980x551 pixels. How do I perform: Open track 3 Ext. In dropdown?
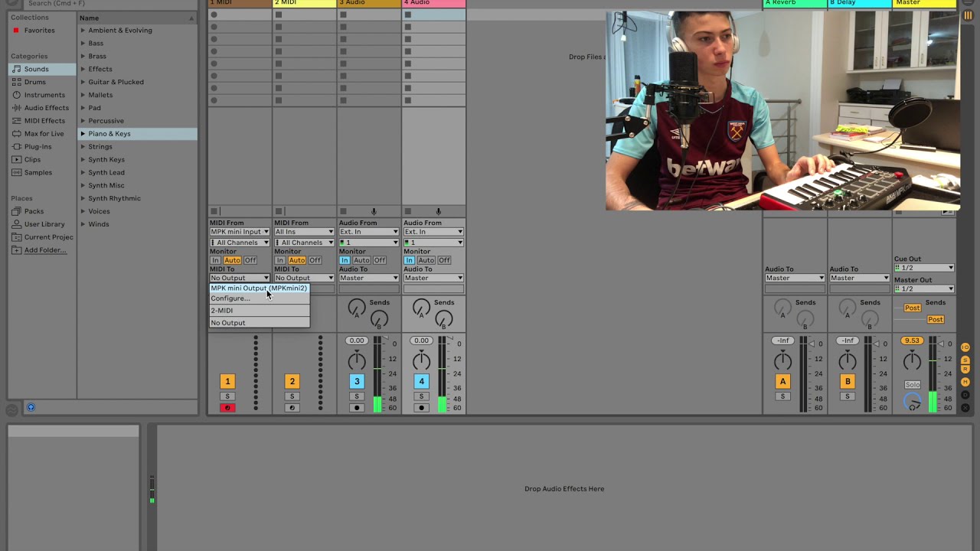(x=368, y=232)
